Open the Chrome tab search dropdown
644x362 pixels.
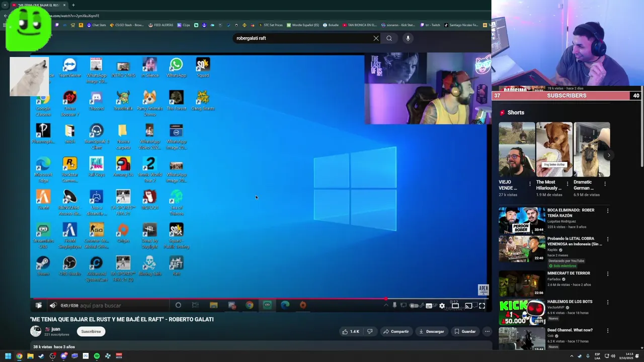pos(6,5)
